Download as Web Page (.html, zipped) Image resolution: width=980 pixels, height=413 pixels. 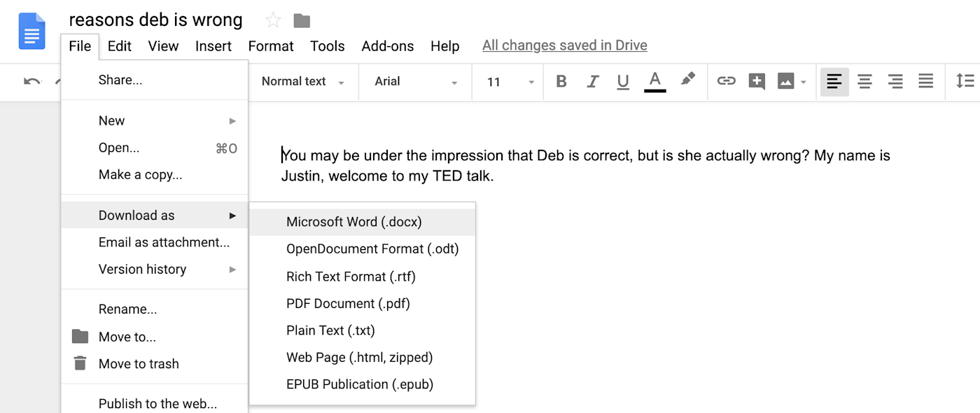(363, 358)
